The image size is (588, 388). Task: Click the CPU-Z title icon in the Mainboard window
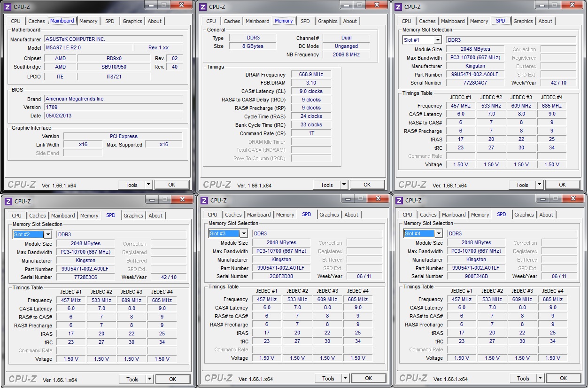(x=8, y=7)
